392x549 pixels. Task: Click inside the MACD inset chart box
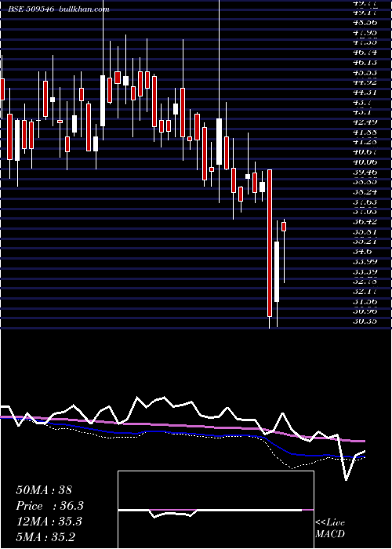(216, 510)
